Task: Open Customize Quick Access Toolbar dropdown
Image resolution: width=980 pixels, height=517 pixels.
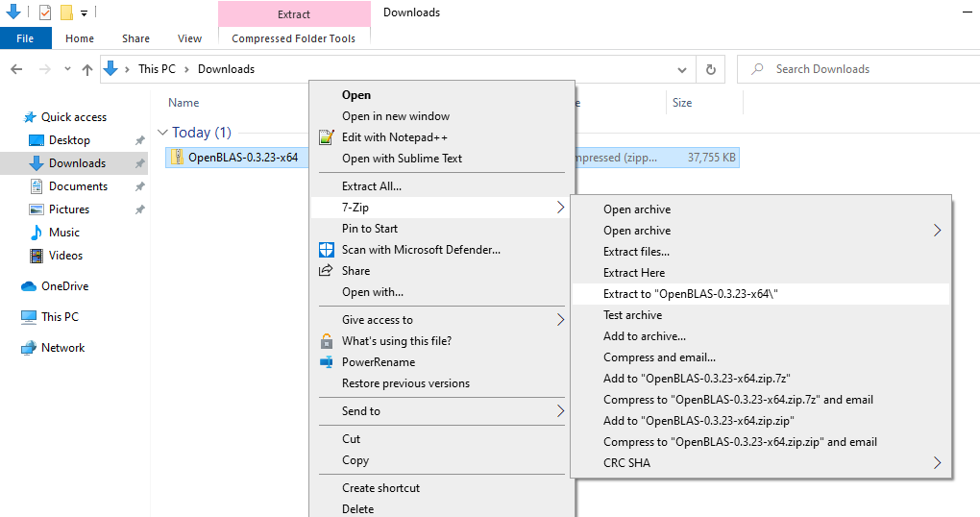Action: (x=84, y=12)
